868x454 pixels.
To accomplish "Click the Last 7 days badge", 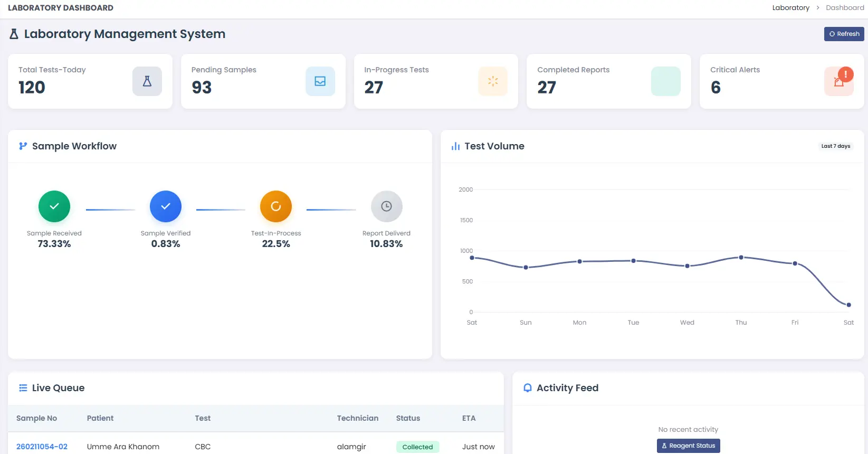I will coord(836,146).
